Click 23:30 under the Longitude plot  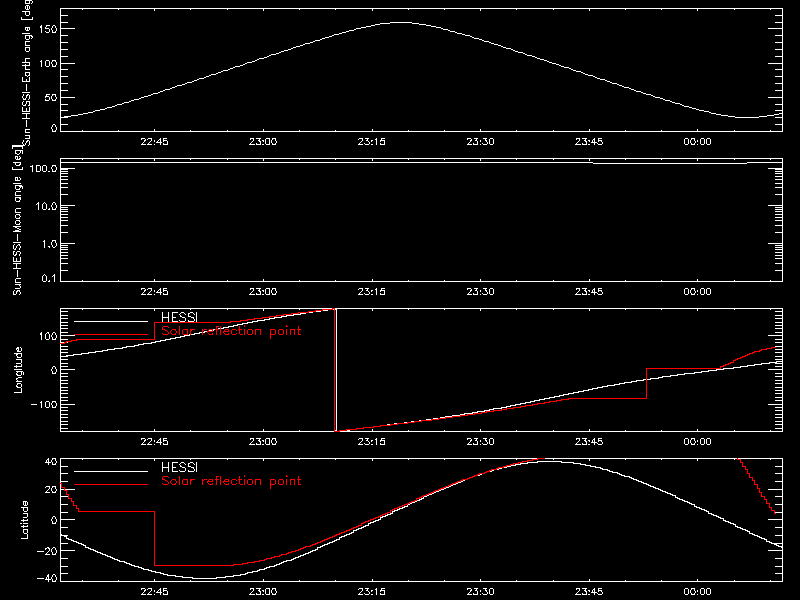[480, 442]
